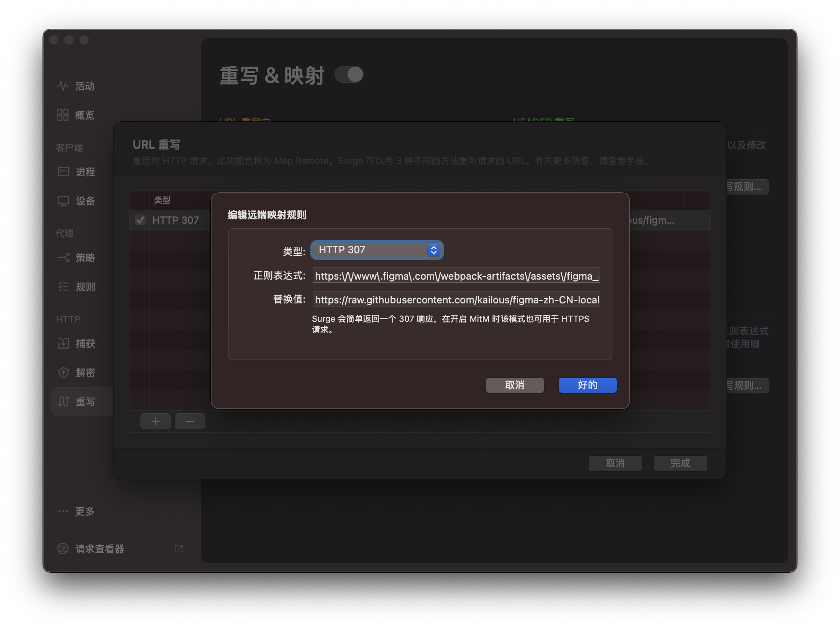Image resolution: width=840 pixels, height=629 pixels.
Task: Click the 正则表达式 input field
Action: coord(456,276)
